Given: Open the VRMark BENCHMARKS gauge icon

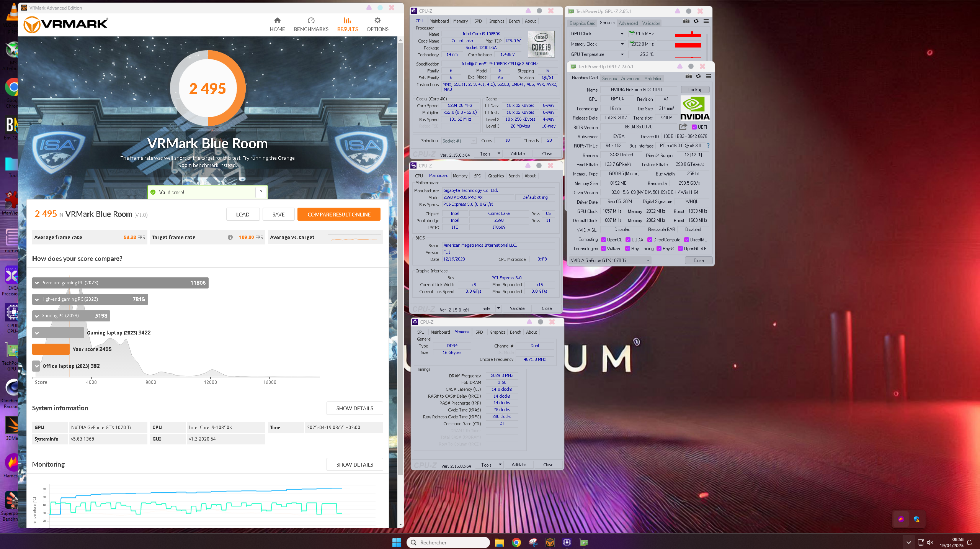Looking at the screenshot, I should [311, 20].
